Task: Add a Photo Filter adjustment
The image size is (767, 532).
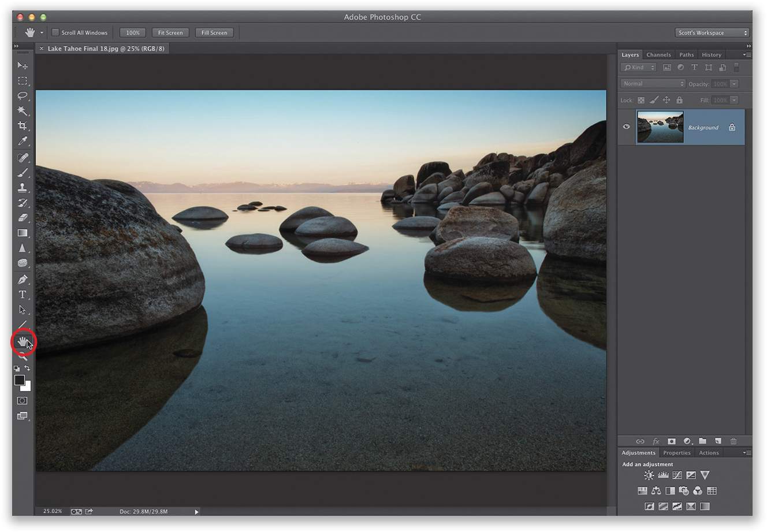Action: tap(684, 491)
